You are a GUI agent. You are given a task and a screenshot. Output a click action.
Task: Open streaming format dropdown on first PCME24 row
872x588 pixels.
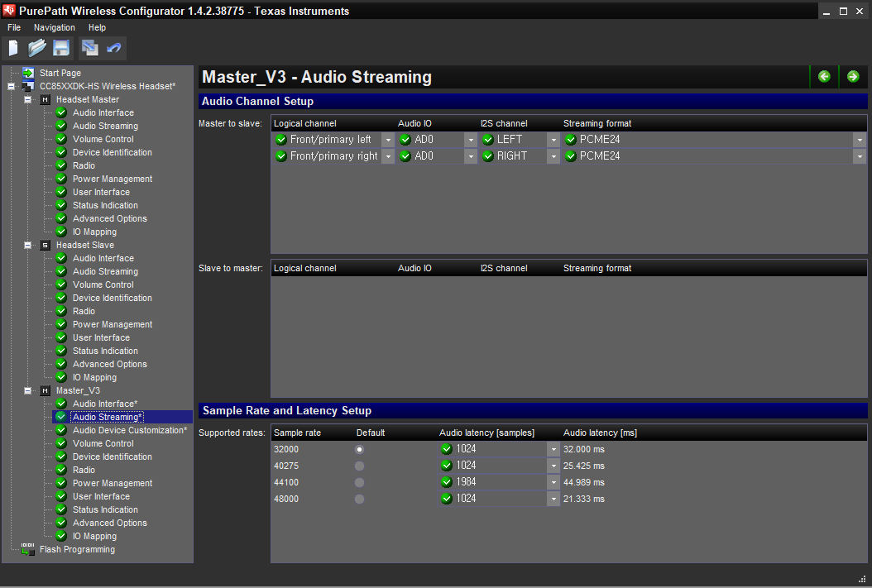[x=860, y=140]
